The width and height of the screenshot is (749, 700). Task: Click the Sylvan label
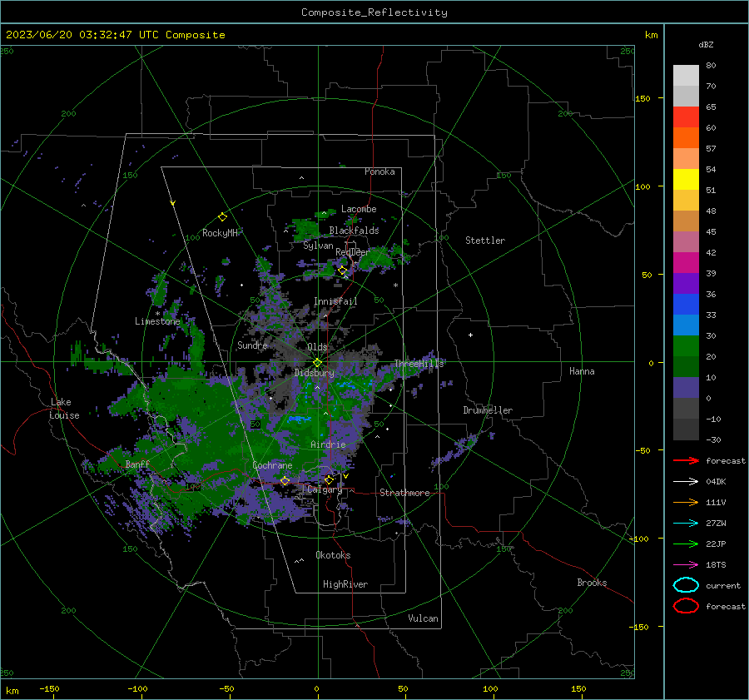point(318,246)
